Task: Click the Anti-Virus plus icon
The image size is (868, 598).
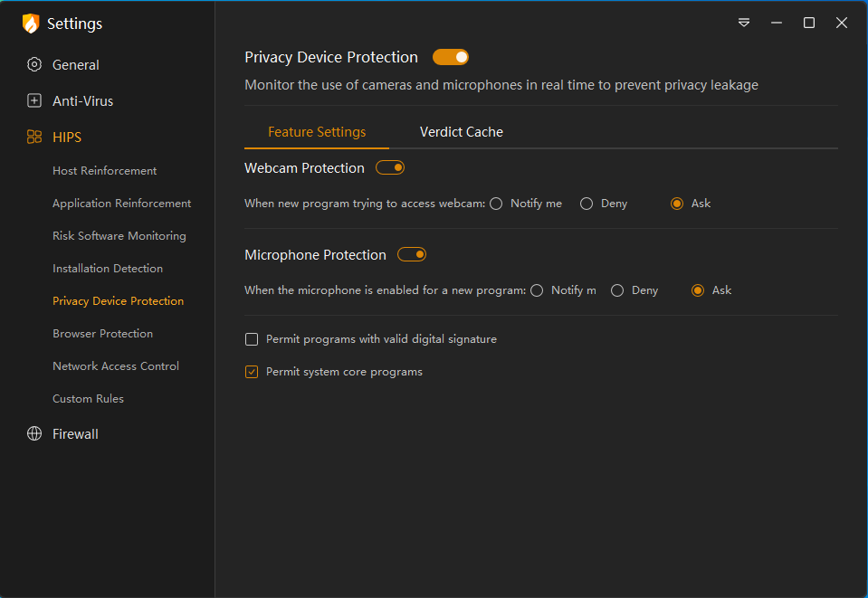Action: [34, 101]
